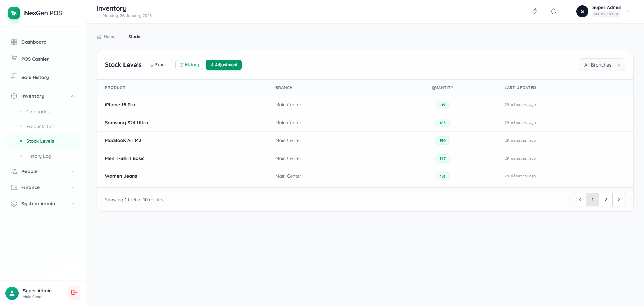Switch to the Sale History section

(35, 77)
